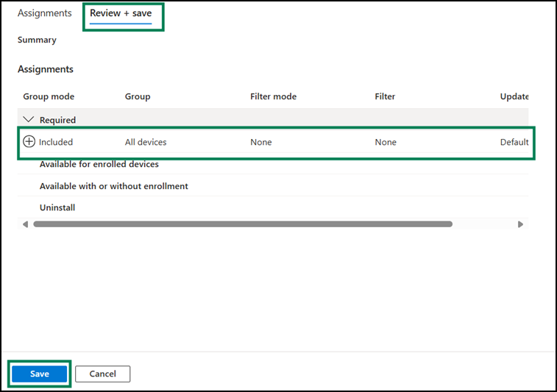Select Available with or without enrollment row
The image size is (557, 392).
coord(273,186)
